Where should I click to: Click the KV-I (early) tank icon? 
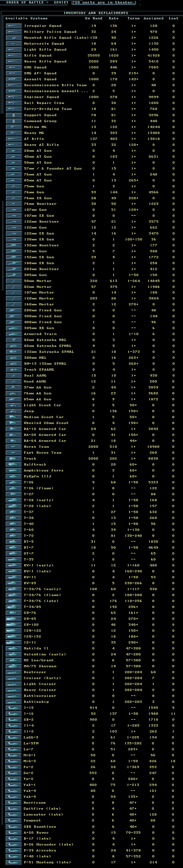[14, 565]
